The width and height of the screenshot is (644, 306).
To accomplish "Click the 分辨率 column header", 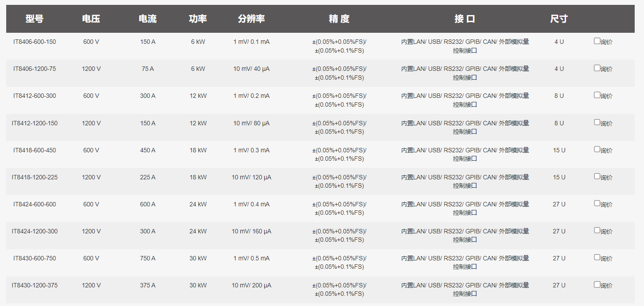I will point(251,19).
